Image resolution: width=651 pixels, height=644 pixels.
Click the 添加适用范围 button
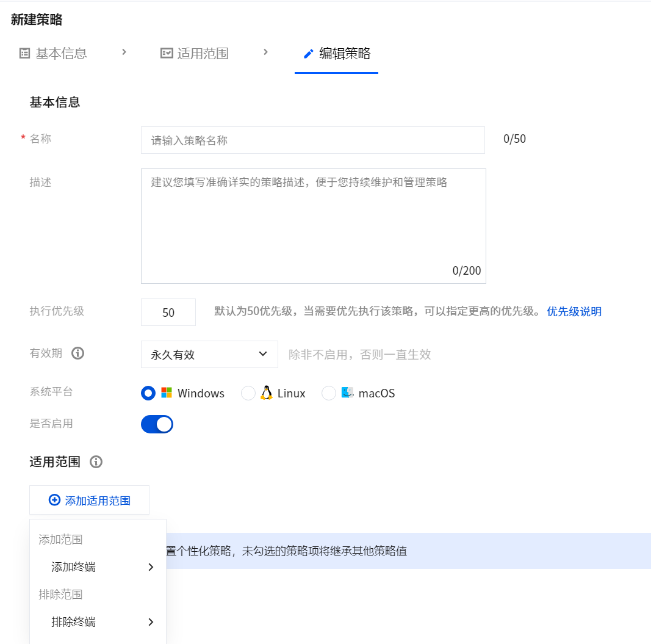click(x=89, y=500)
